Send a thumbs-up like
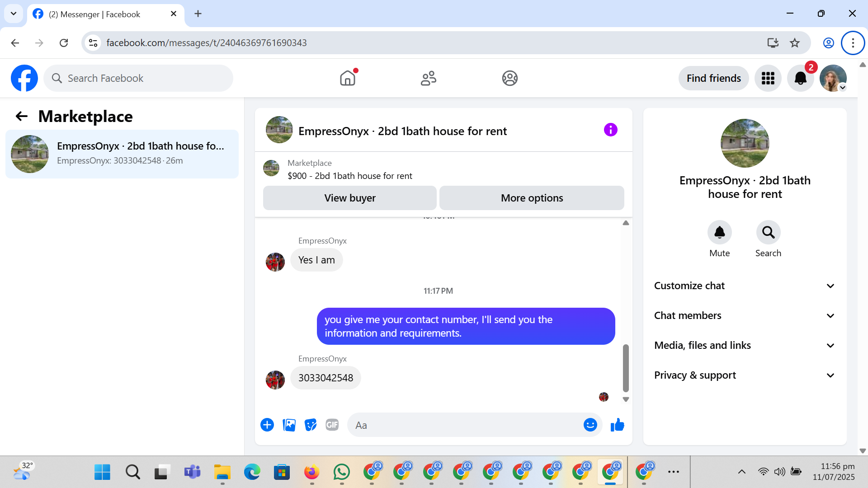 (617, 425)
